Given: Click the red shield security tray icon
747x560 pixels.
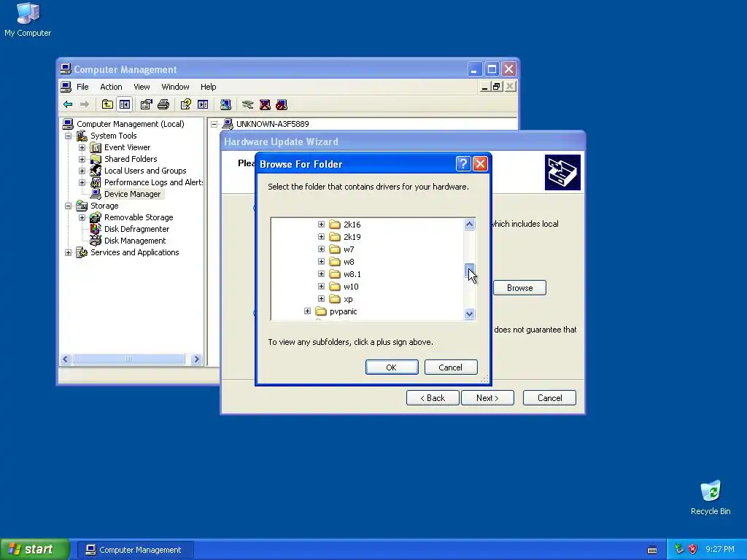Looking at the screenshot, I should coord(693,549).
